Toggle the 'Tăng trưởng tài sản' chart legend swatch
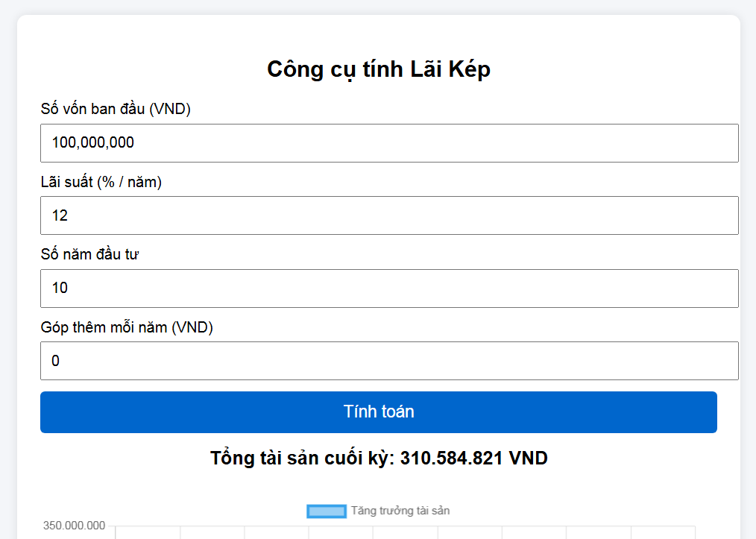 coord(327,511)
